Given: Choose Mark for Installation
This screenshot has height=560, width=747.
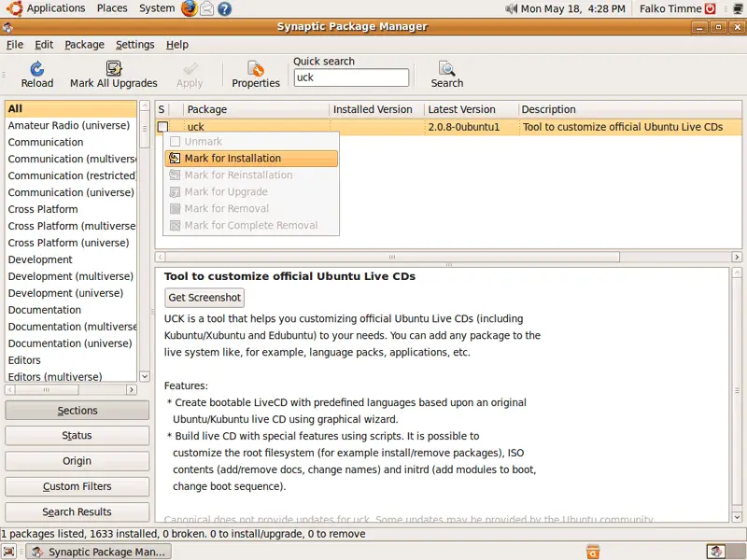Looking at the screenshot, I should click(251, 158).
